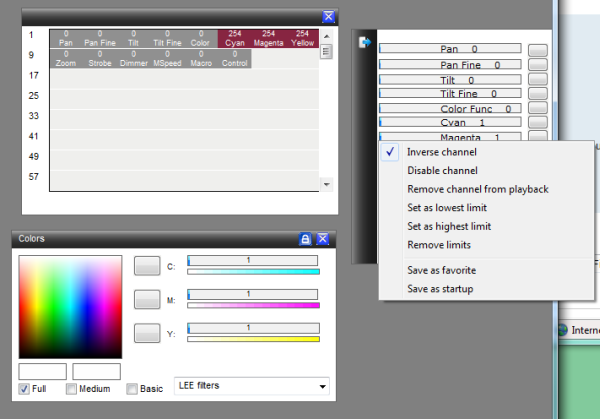Adjust the Y: yellow value slider
This screenshot has width=600, height=419.
point(253,328)
